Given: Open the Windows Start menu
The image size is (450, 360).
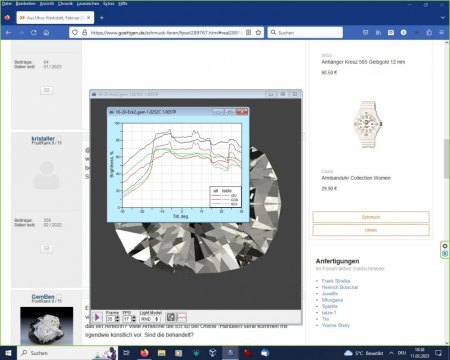Looking at the screenshot, I should [x=8, y=353].
